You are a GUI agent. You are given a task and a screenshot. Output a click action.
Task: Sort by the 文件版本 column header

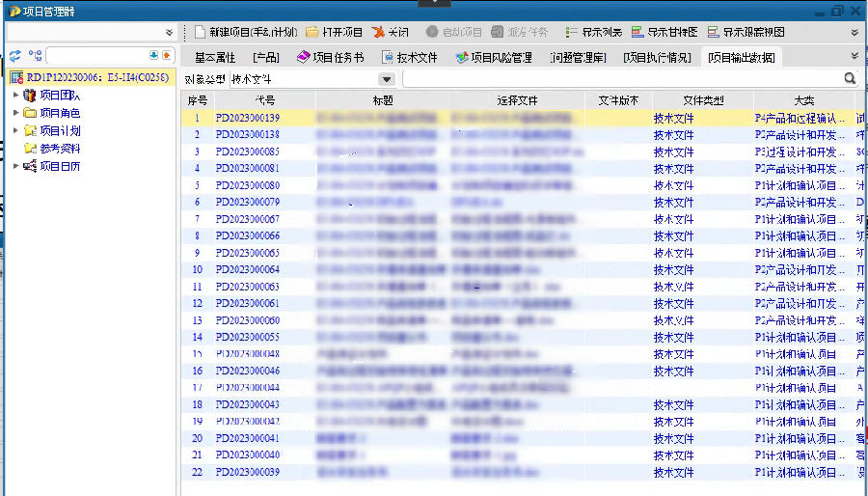point(618,100)
